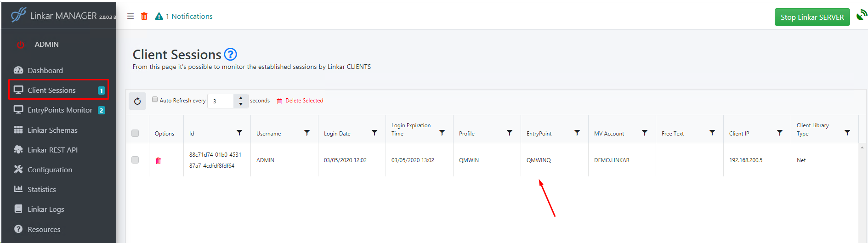
Task: Click the hamburger menu toggle icon
Action: tap(130, 16)
